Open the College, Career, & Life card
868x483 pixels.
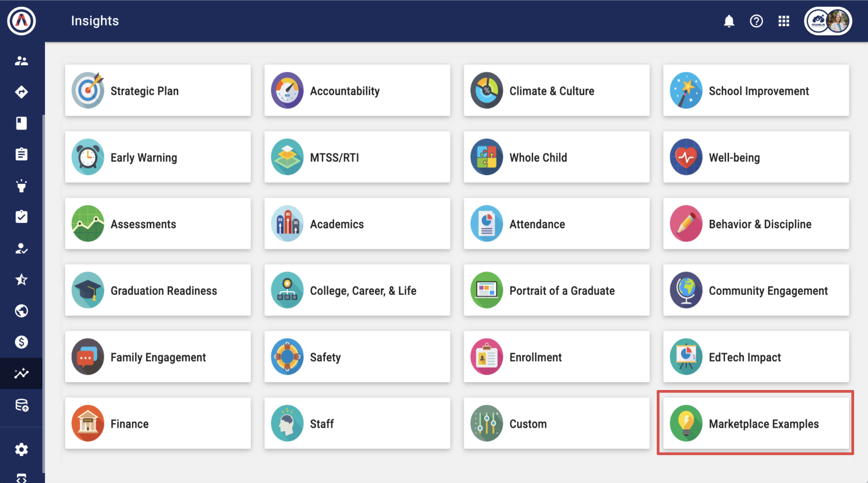pyautogui.click(x=357, y=290)
